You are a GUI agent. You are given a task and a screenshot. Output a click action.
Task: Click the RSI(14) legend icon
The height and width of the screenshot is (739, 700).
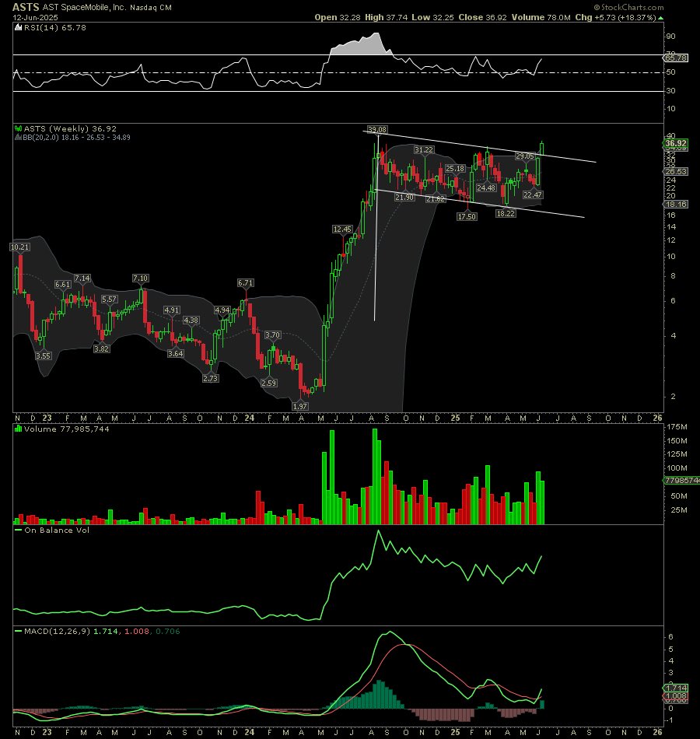pyautogui.click(x=19, y=27)
